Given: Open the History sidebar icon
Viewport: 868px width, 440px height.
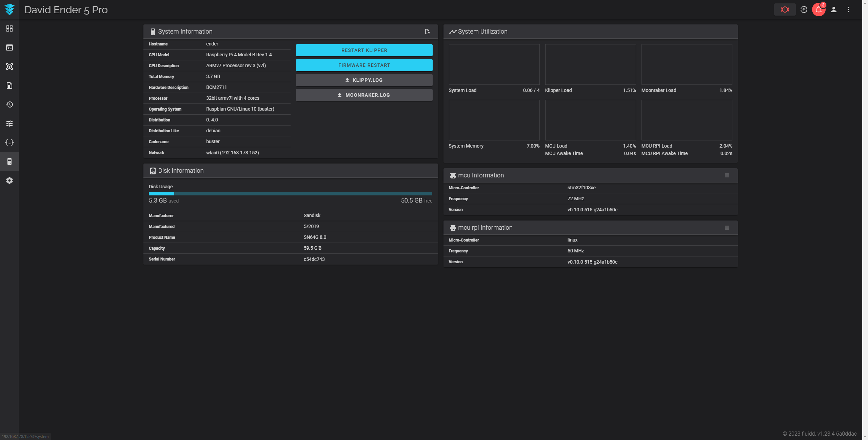Looking at the screenshot, I should coord(9,104).
